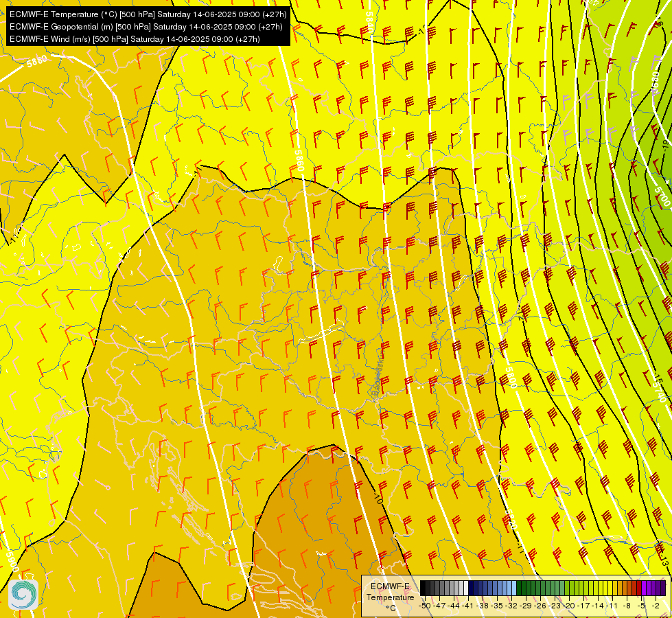The width and height of the screenshot is (672, 618).
Task: Click the 5800 contour label on the map
Action: point(511,378)
